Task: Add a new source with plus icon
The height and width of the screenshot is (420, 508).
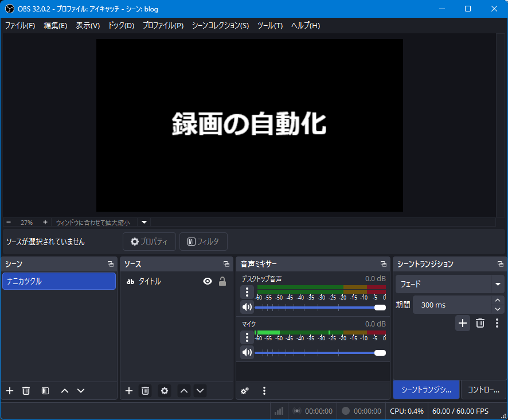Action: pos(129,391)
